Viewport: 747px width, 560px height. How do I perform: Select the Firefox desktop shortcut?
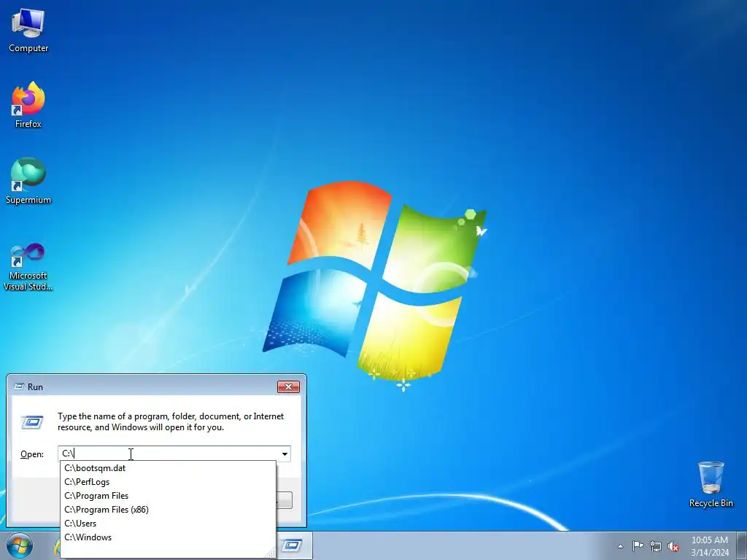pos(28,105)
